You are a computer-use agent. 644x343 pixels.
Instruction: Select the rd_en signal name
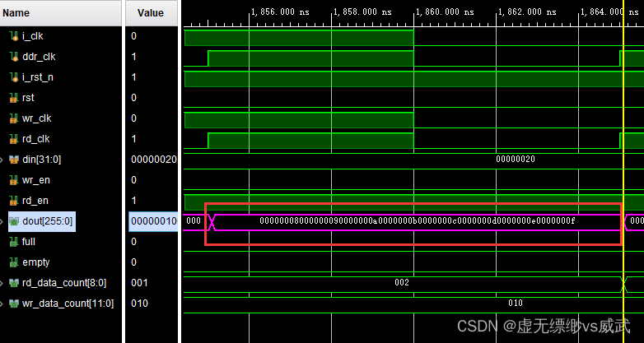35,201
